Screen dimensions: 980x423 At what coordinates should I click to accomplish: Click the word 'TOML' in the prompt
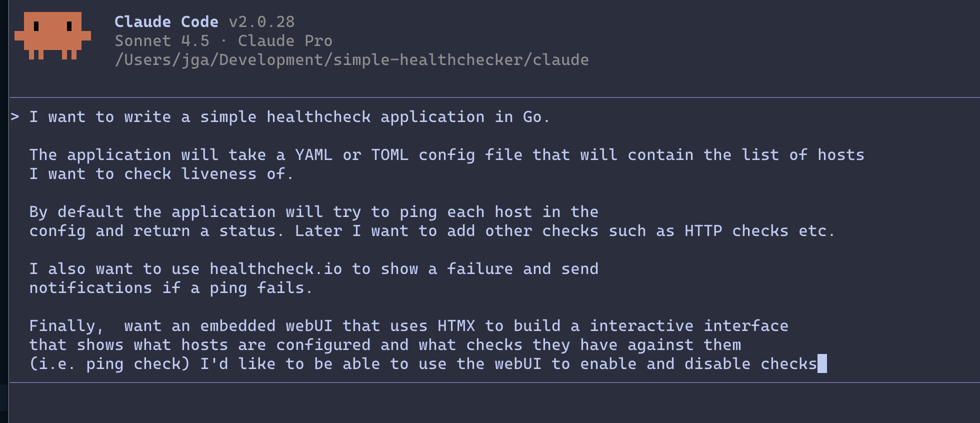click(389, 155)
